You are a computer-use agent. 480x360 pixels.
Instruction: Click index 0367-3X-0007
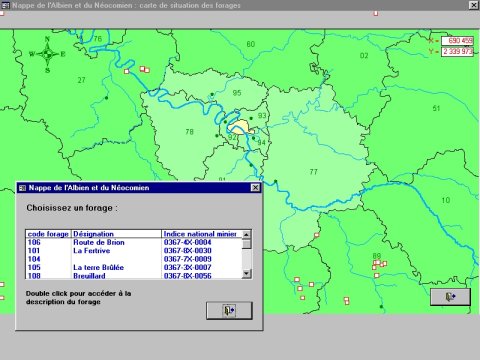click(x=187, y=267)
